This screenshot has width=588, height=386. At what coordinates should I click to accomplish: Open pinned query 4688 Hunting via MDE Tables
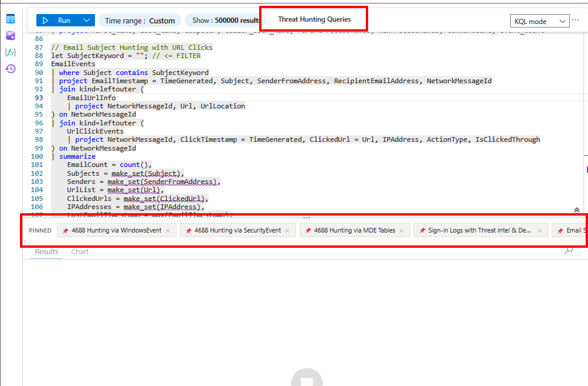pyautogui.click(x=354, y=230)
